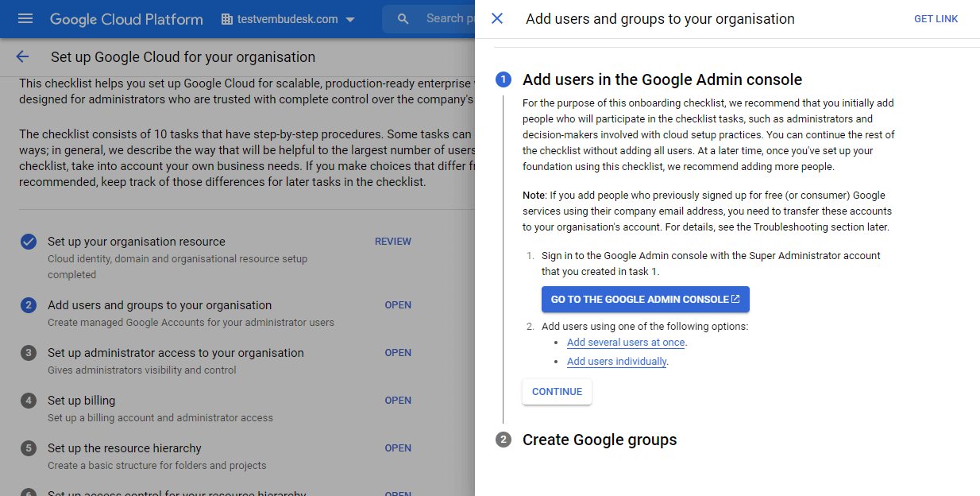
Task: Expand step 2 Create Google groups
Action: [x=600, y=440]
